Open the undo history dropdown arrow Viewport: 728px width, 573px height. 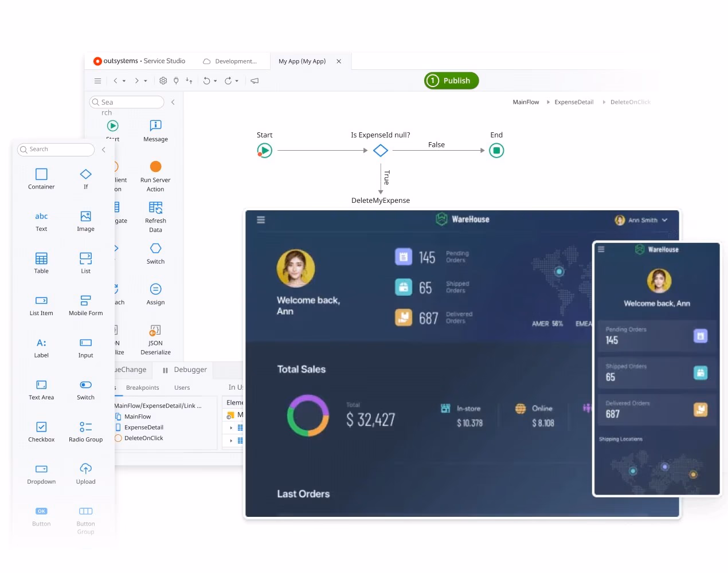pyautogui.click(x=215, y=81)
